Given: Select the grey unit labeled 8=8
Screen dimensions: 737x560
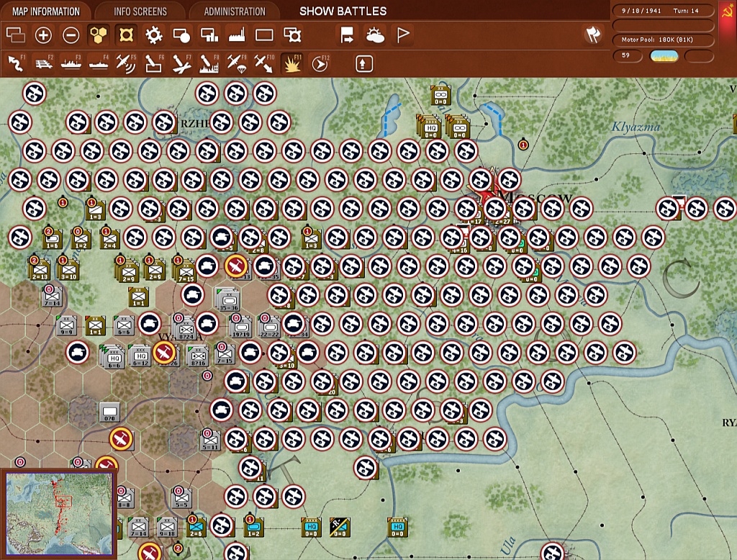Looking at the screenshot, I should tap(125, 498).
